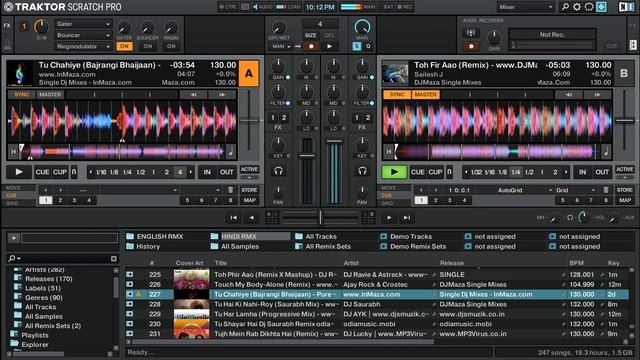Click Deck A cover art thumbnail

[x=20, y=73]
